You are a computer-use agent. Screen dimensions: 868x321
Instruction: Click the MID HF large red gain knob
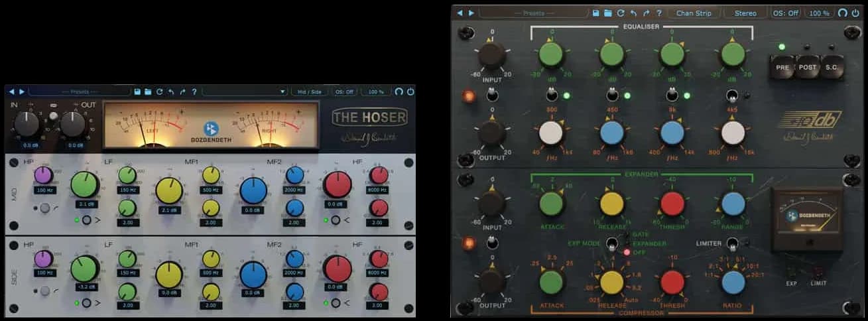coord(338,184)
